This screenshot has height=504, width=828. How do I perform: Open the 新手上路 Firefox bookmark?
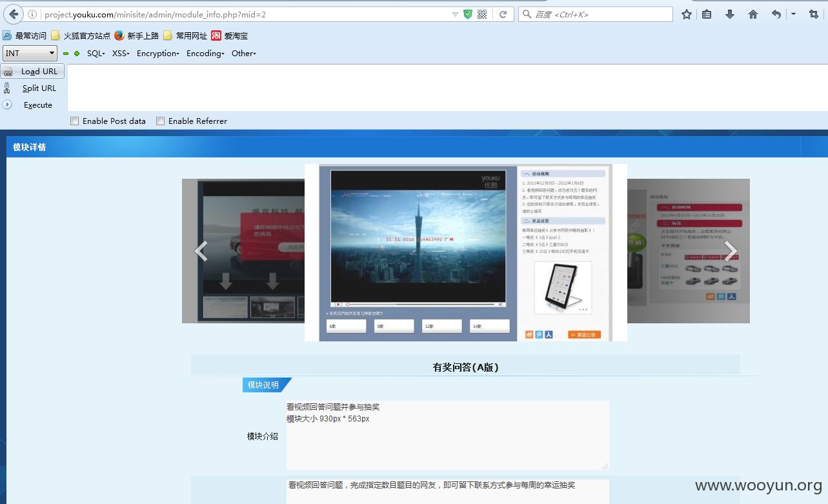click(137, 36)
